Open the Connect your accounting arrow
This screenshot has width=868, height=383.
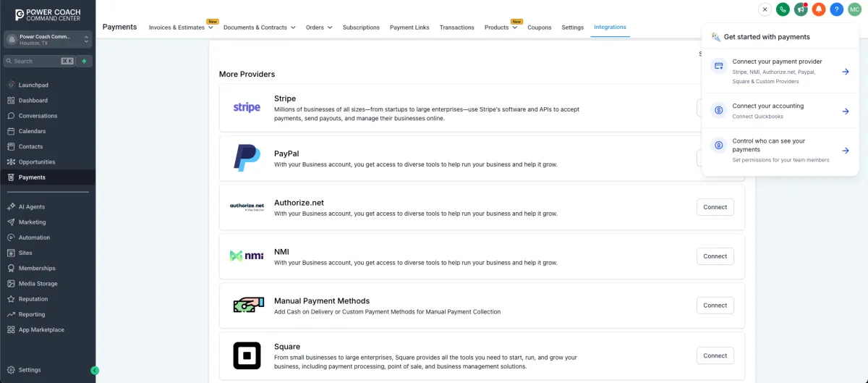coord(845,111)
